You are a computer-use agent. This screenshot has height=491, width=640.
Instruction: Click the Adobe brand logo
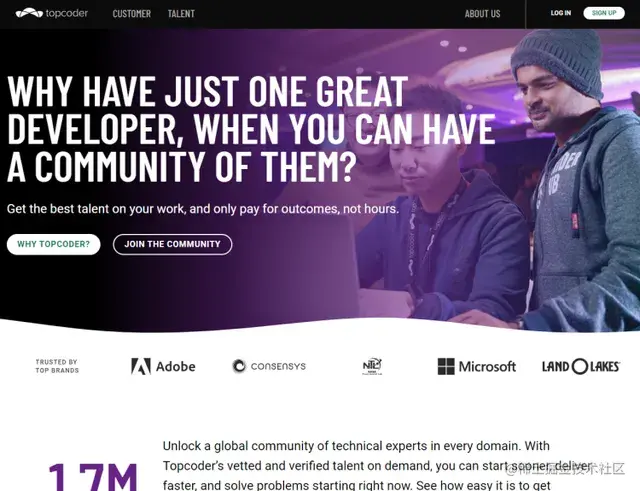click(x=163, y=366)
